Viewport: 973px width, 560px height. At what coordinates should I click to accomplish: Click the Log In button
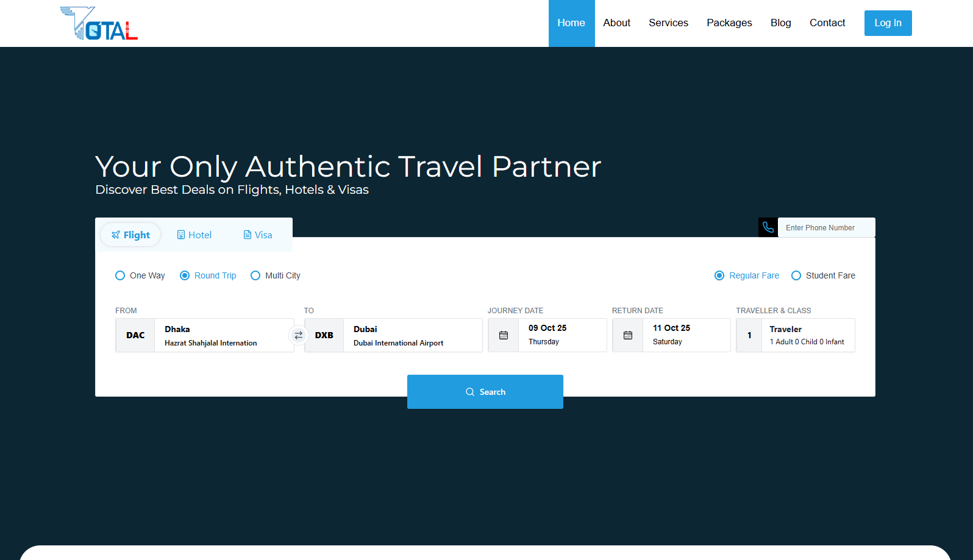(888, 23)
